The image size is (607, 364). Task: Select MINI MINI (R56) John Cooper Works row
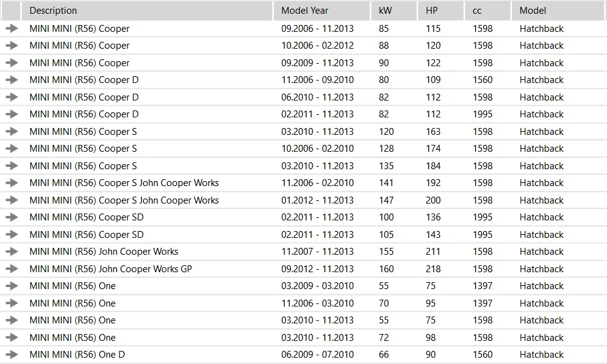[x=304, y=252]
